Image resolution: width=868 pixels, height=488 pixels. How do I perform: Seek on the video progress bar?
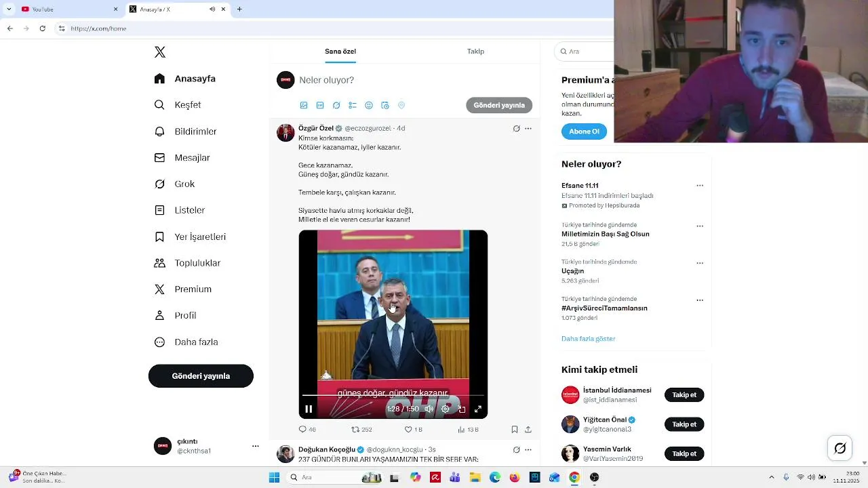pos(393,395)
